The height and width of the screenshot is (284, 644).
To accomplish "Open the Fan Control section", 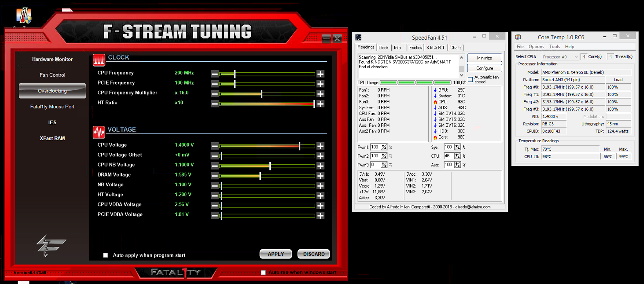I will [x=52, y=75].
